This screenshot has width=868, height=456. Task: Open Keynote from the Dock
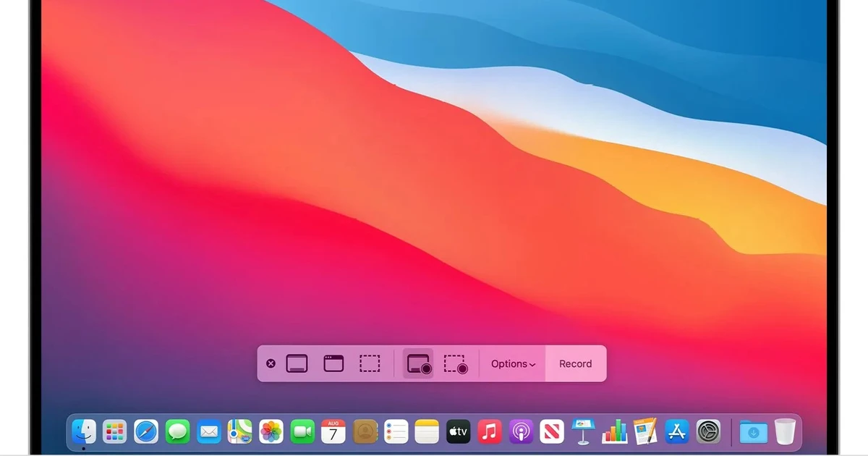pos(583,431)
